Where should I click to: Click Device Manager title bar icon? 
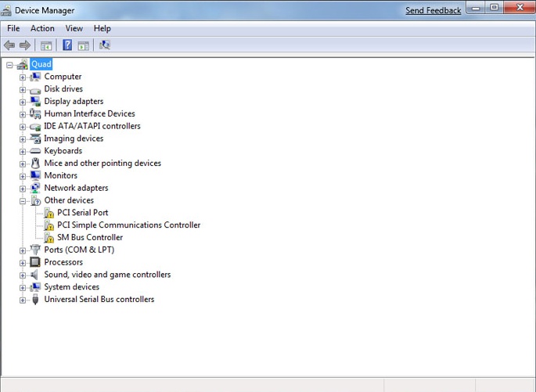click(5, 11)
